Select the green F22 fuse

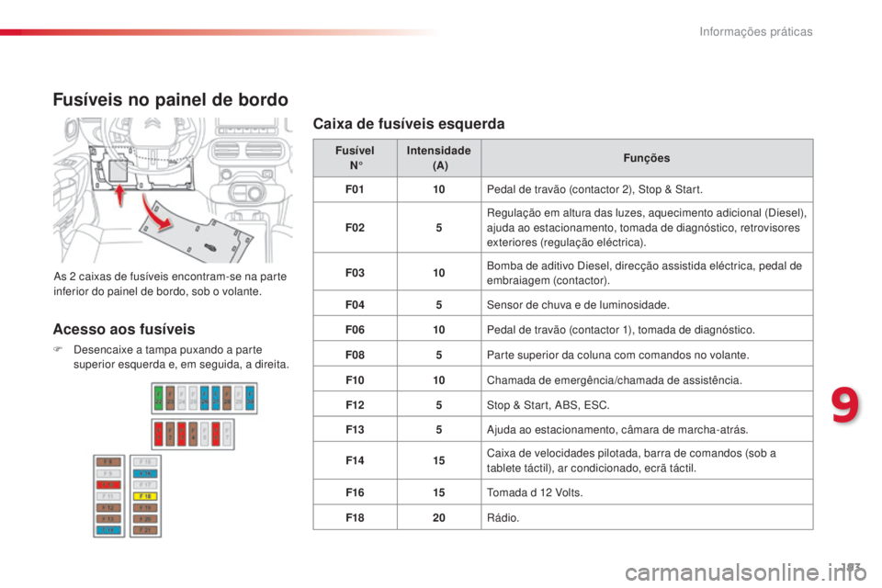click(x=159, y=399)
